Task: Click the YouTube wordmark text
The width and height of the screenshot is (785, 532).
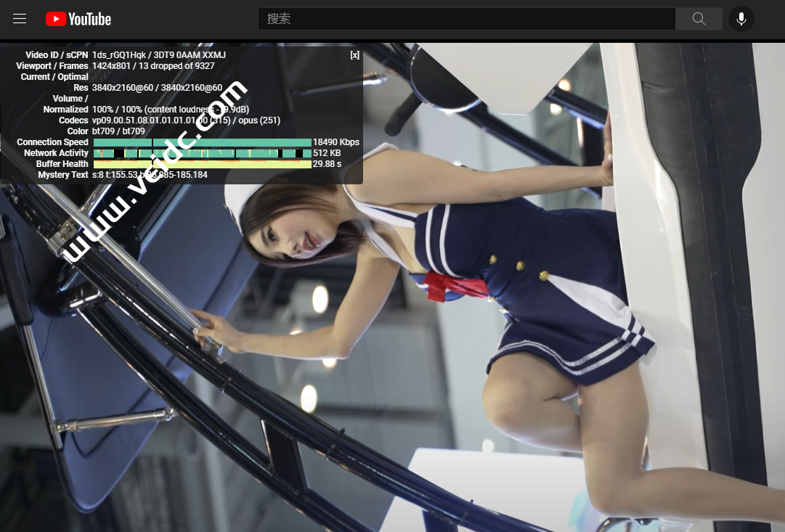Action: point(89,20)
